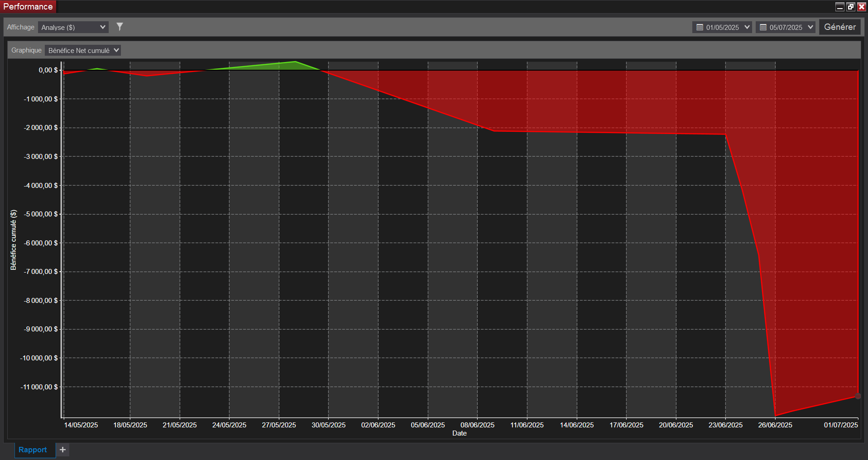
Task: Expand the 01/05/2025 start date picker arrow
Action: 747,27
